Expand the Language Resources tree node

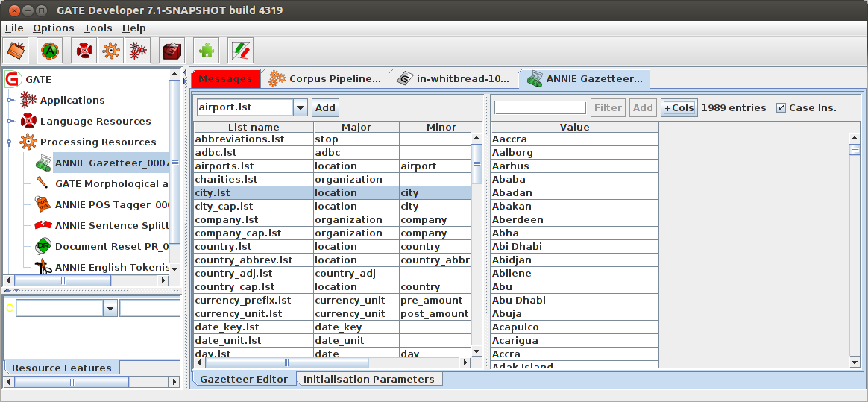click(x=10, y=122)
